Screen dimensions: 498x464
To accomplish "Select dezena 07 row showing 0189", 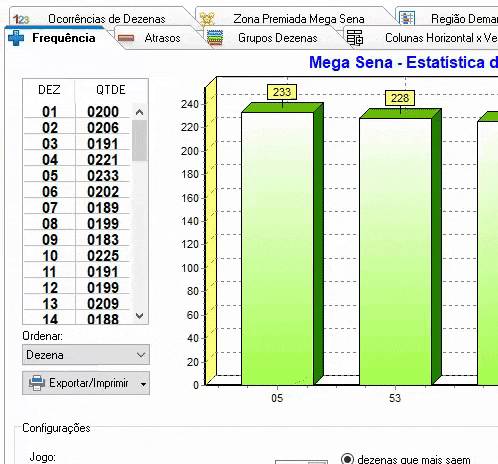I will [77, 207].
